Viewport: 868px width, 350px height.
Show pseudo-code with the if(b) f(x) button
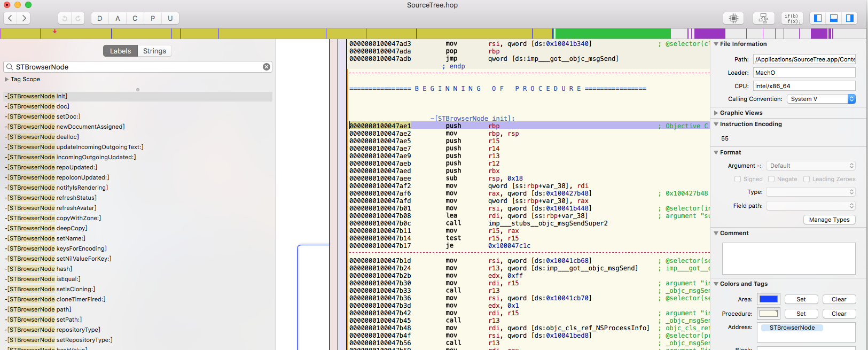pyautogui.click(x=792, y=18)
